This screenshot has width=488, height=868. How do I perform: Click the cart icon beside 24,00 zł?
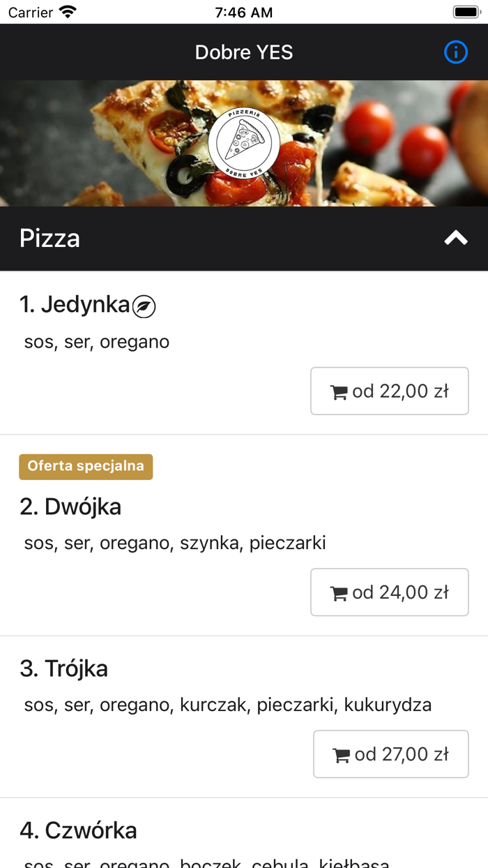[340, 592]
